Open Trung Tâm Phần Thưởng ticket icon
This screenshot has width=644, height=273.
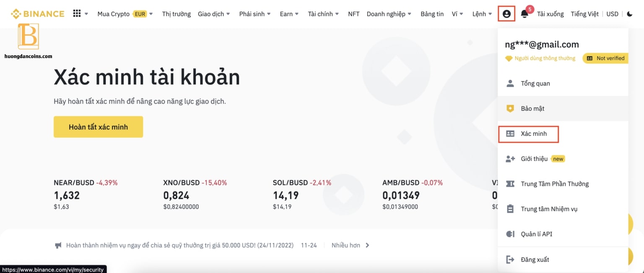point(510,184)
